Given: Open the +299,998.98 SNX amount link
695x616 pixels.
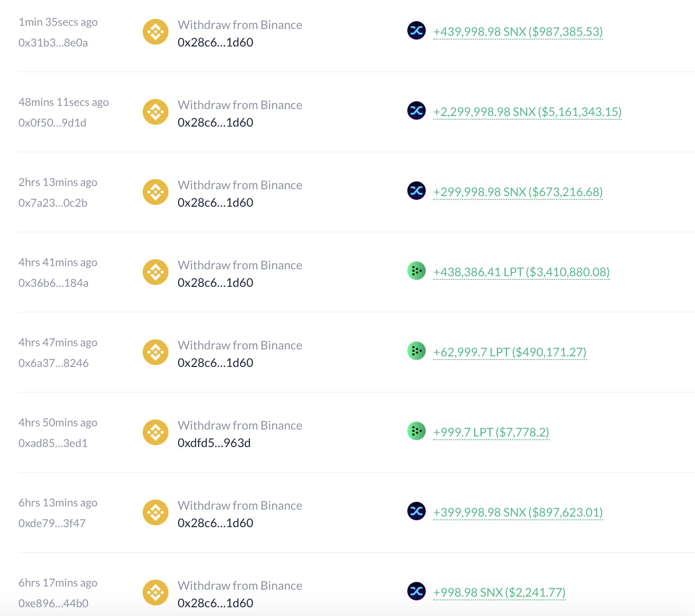Looking at the screenshot, I should coord(518,192).
